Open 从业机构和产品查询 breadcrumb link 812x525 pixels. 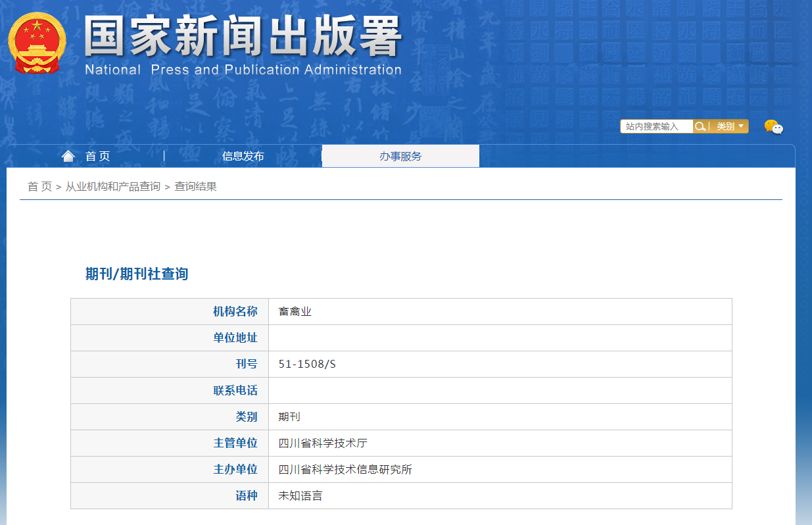coord(112,186)
